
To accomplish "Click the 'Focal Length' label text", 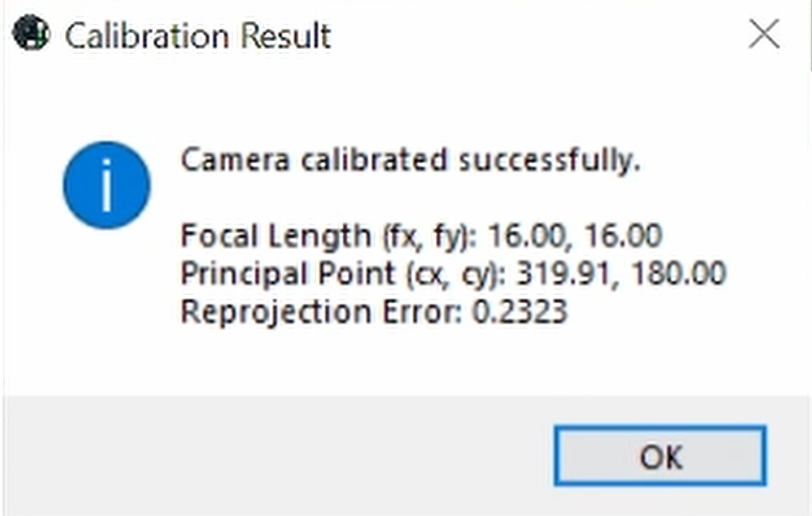I will (276, 236).
